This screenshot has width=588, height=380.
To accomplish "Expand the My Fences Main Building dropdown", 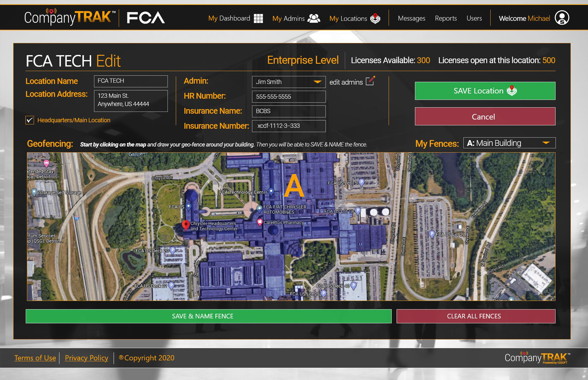I will click(509, 143).
